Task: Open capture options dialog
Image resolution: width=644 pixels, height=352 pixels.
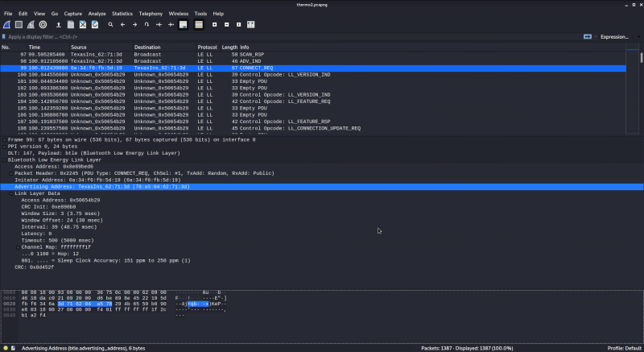Action: [43, 25]
